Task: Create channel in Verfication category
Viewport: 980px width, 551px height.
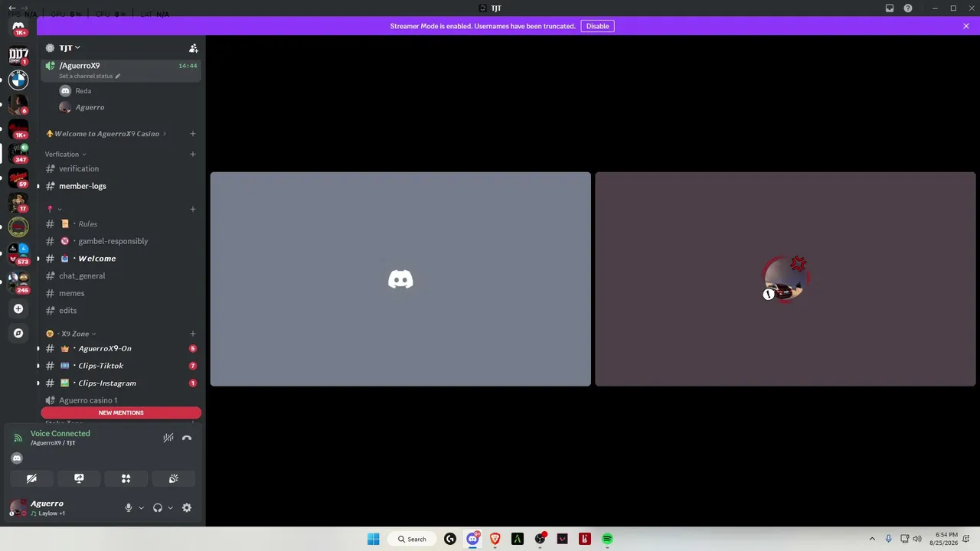Action: tap(193, 154)
